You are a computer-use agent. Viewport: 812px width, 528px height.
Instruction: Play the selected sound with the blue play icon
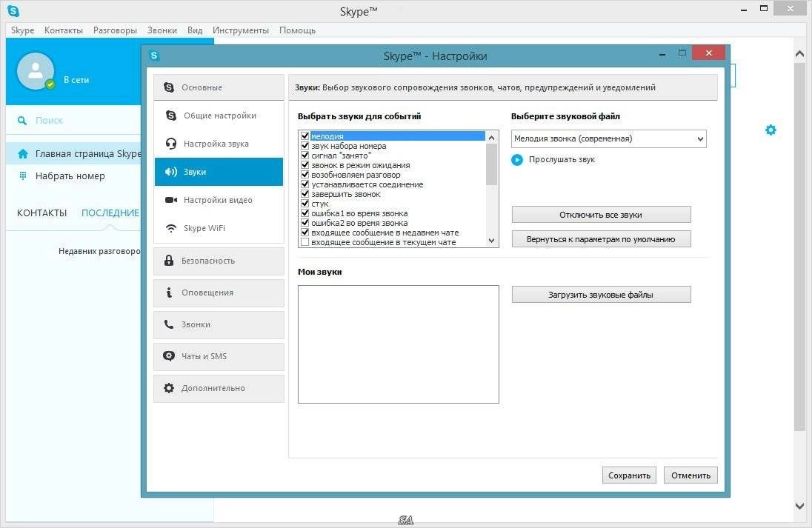coord(517,160)
